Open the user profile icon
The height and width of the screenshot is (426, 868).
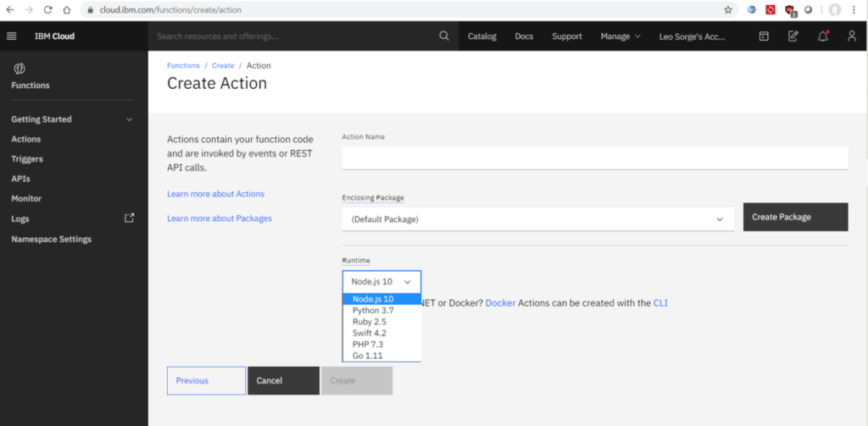852,36
